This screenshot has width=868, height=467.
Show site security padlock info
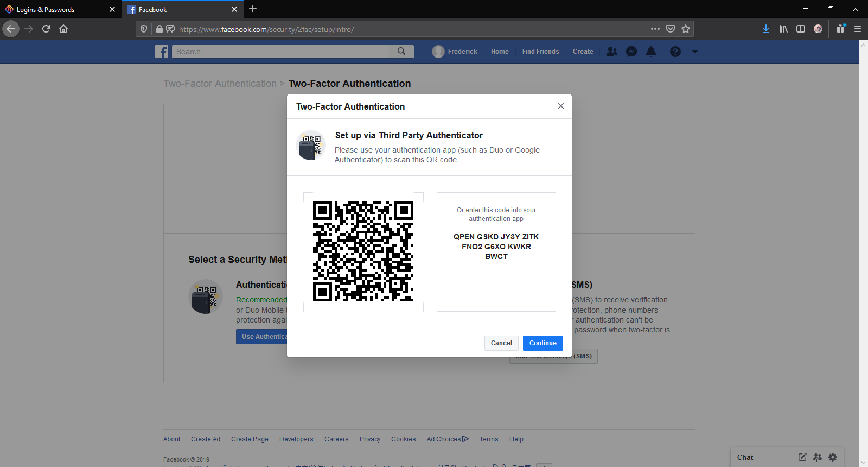[159, 29]
